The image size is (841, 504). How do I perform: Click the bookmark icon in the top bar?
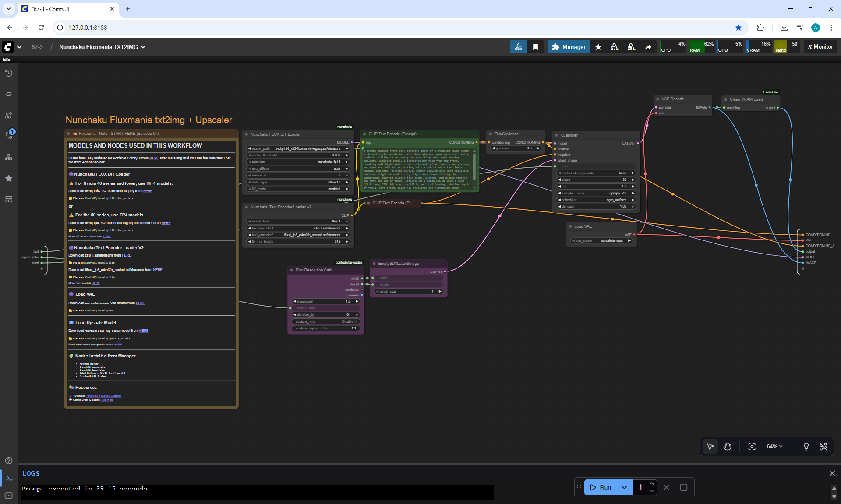click(535, 47)
